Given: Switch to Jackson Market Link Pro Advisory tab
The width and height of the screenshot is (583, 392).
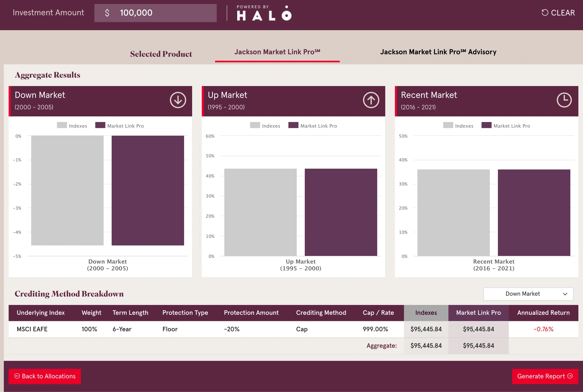Looking at the screenshot, I should (438, 52).
